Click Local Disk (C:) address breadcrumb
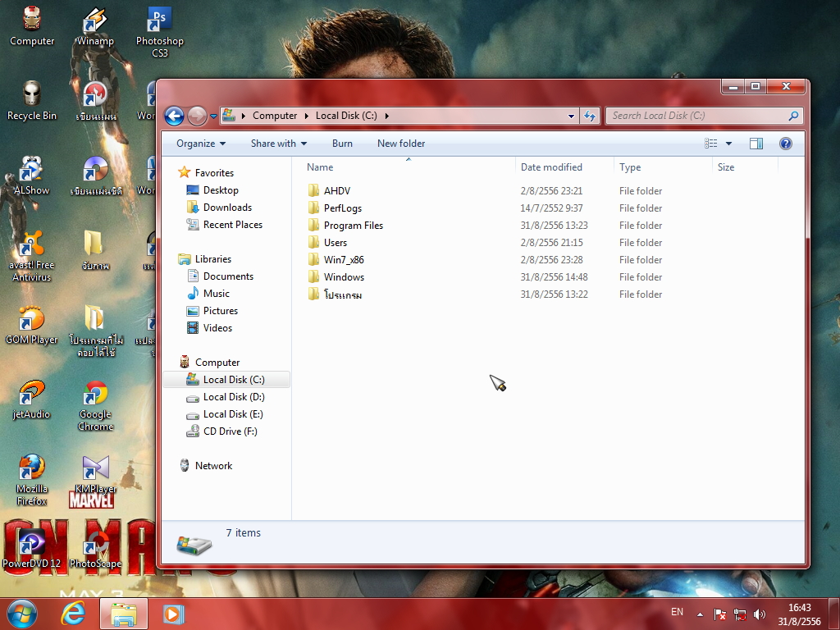Image resolution: width=840 pixels, height=630 pixels. [346, 116]
